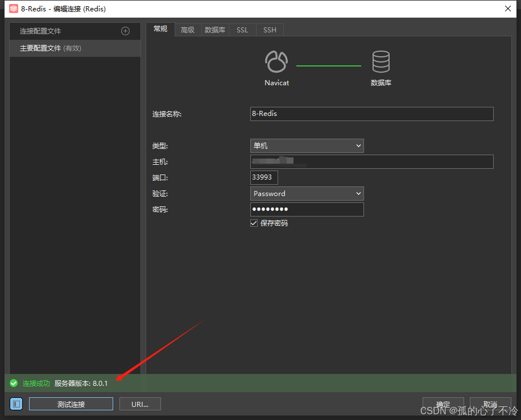Click the server version 8.0.1 text

click(81, 384)
